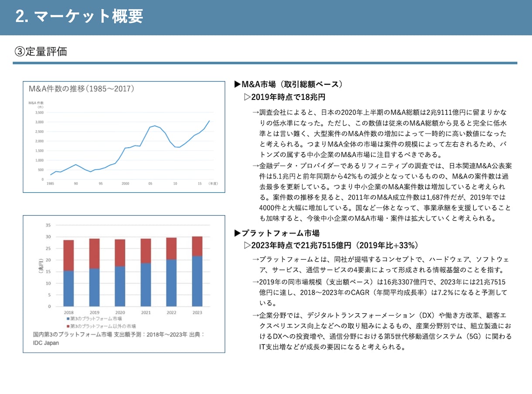
Task: Click the paragraph starting →企業分野では
Action: point(382,331)
